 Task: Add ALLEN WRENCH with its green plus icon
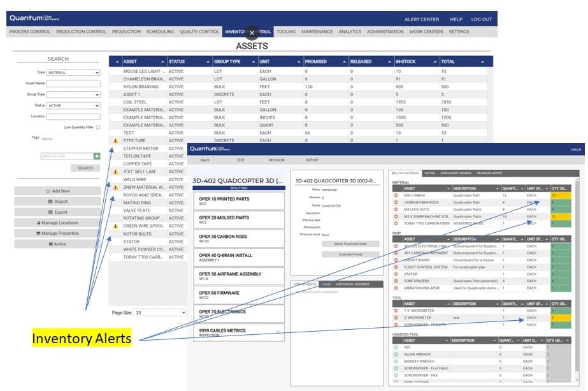[x=396, y=354]
